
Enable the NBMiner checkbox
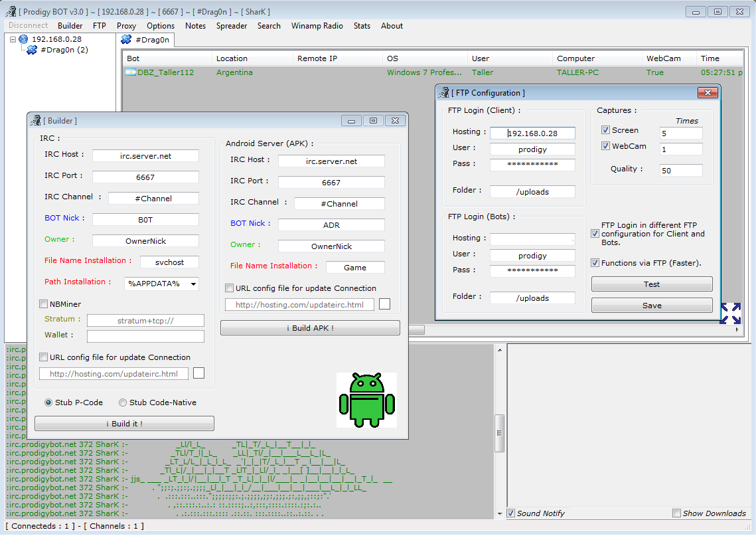44,304
